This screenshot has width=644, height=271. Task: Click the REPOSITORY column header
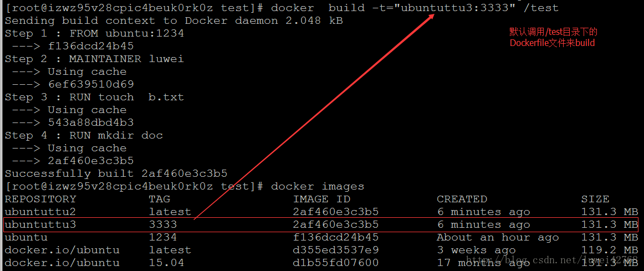pyautogui.click(x=40, y=199)
